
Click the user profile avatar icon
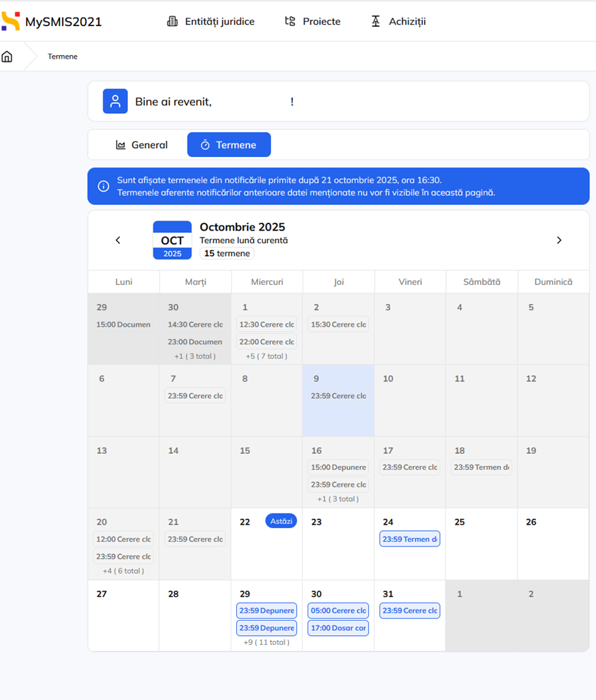(115, 101)
